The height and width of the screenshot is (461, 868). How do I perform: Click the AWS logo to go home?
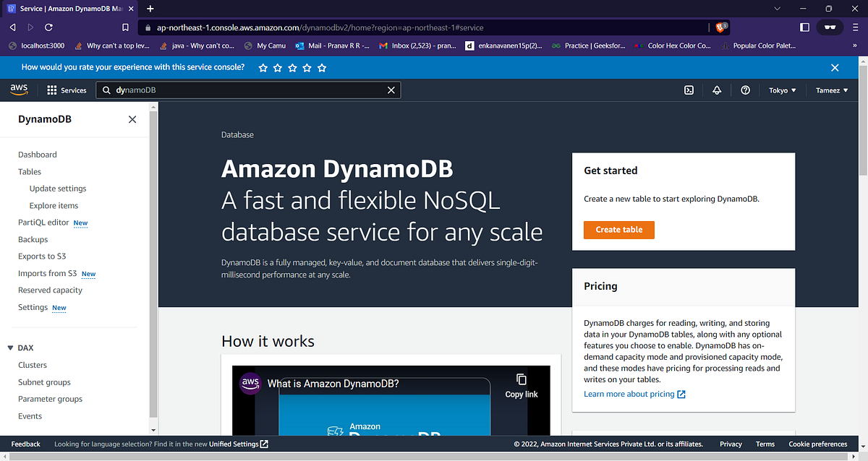[19, 90]
